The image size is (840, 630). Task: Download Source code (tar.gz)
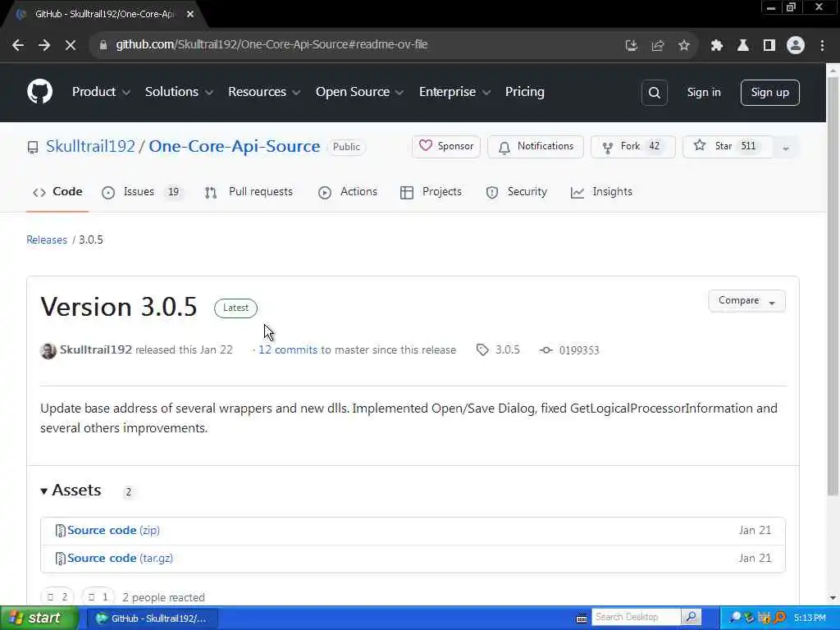tap(120, 558)
